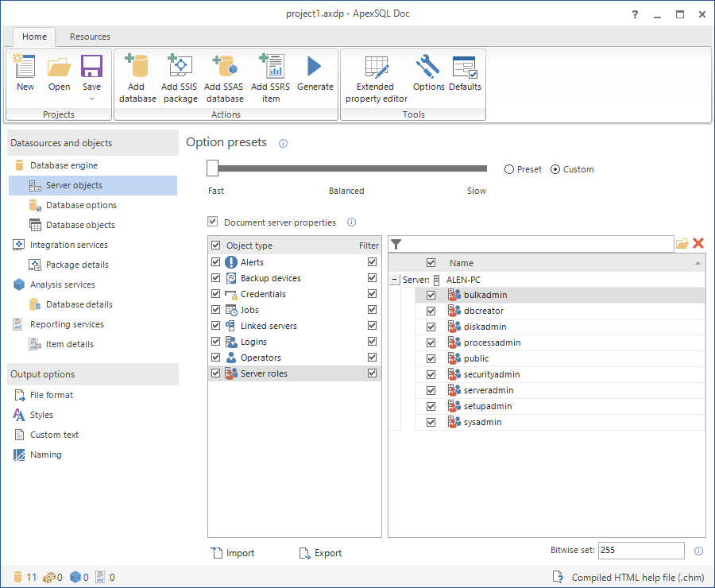Viewport: 715px width, 588px height.
Task: Switch to the Resources tab
Action: click(90, 37)
